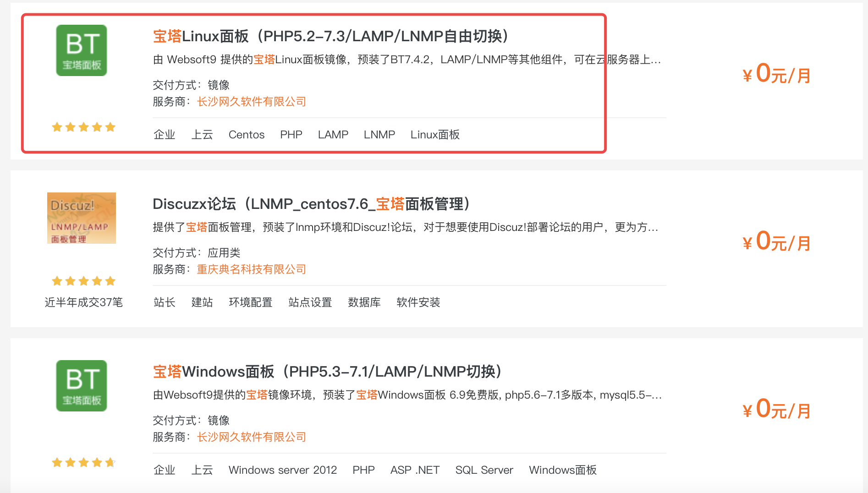Select the LAMP tag

point(333,135)
